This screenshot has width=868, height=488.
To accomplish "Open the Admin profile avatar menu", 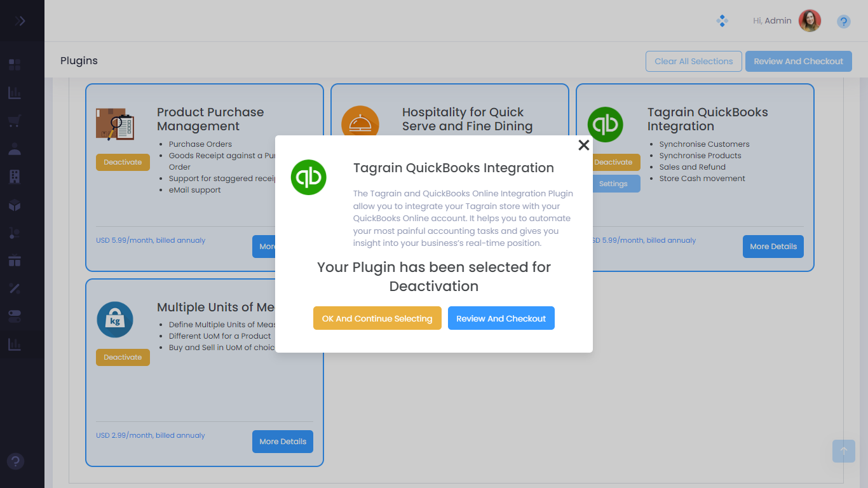I will 810,21.
